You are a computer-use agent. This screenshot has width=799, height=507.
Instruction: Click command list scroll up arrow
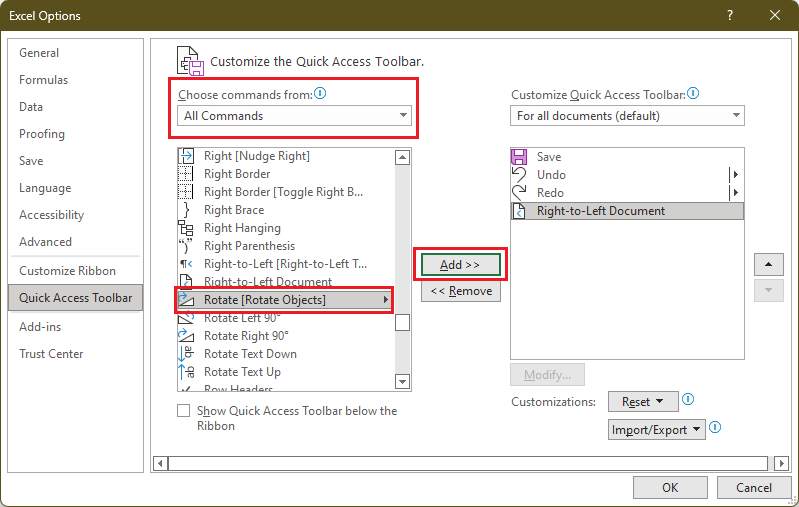click(x=403, y=157)
